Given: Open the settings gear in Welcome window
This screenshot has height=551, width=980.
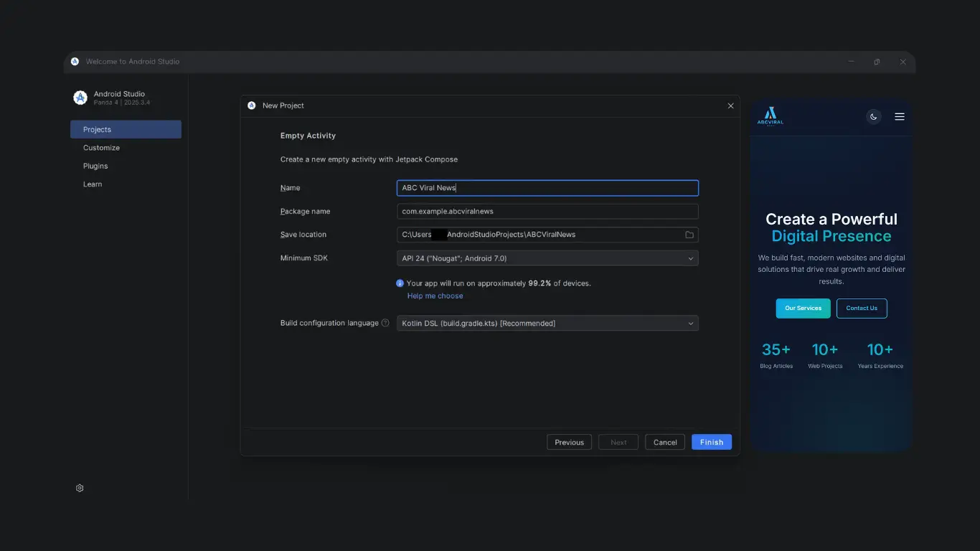Looking at the screenshot, I should [x=80, y=488].
